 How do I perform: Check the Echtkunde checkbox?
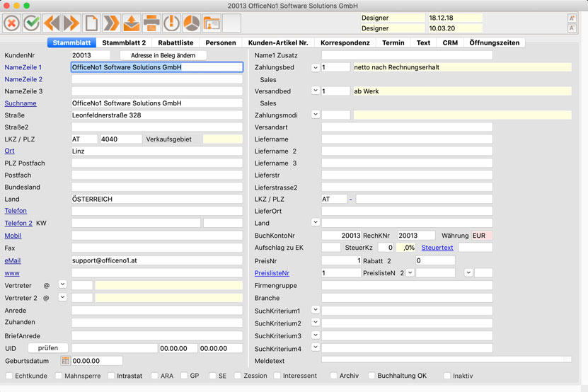(9, 376)
